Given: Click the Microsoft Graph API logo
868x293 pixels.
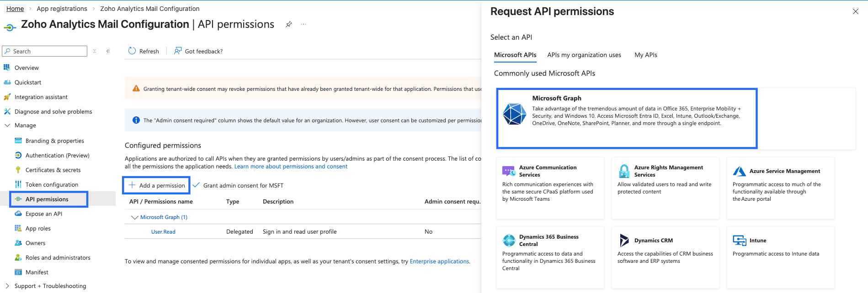Looking at the screenshot, I should pos(514,114).
